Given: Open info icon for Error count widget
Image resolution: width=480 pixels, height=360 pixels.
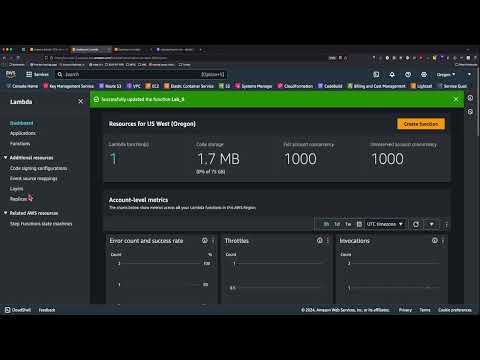Looking at the screenshot, I should [205, 240].
